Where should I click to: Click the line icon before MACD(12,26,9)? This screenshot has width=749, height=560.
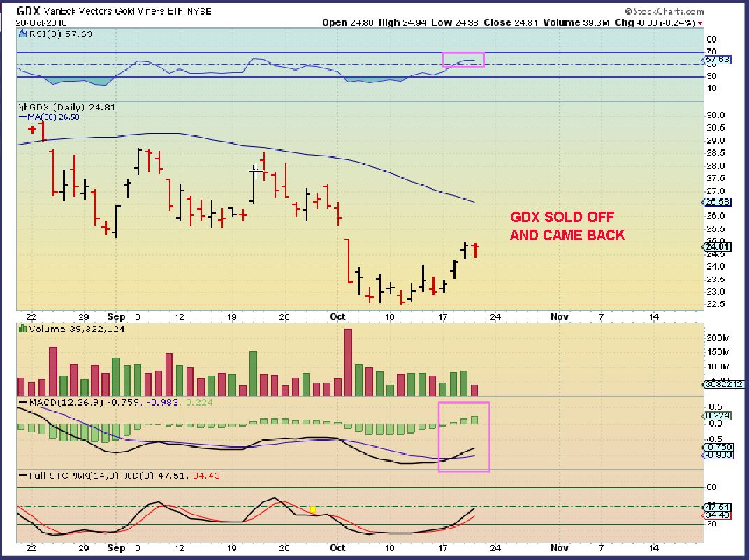click(x=22, y=401)
